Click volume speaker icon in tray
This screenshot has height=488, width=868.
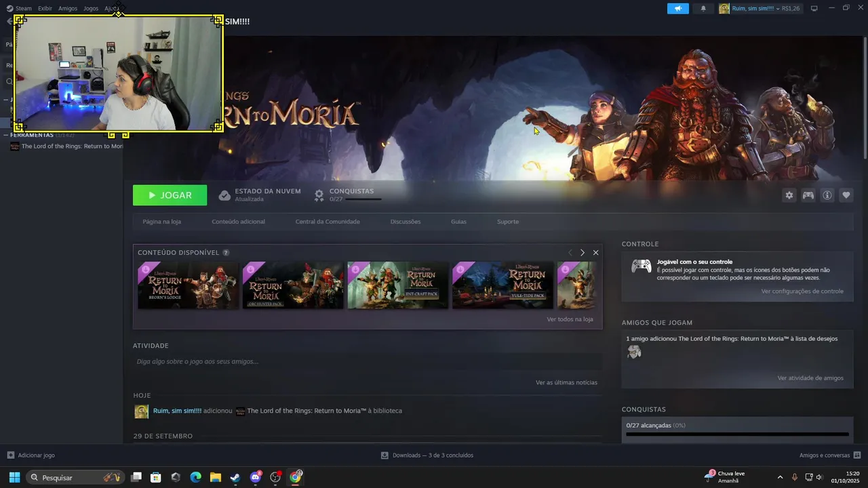[819, 477]
